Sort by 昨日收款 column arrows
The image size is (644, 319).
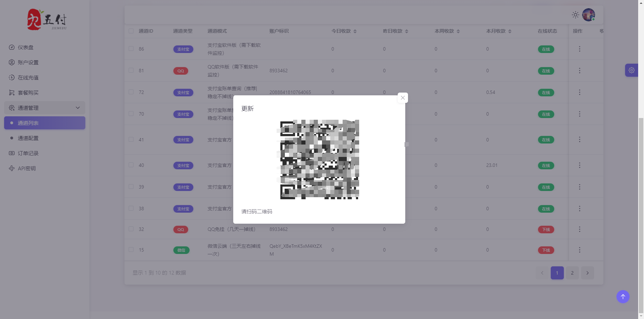coord(407,31)
